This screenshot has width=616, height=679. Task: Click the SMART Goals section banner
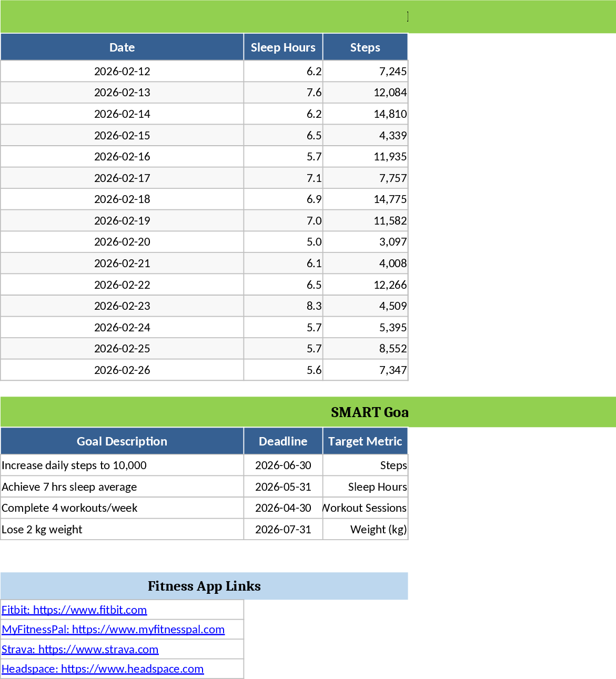tap(369, 412)
